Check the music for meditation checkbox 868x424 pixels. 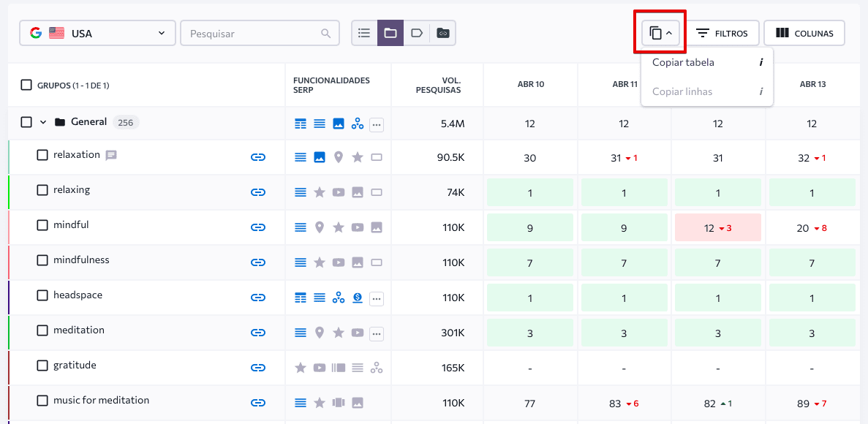pos(42,401)
